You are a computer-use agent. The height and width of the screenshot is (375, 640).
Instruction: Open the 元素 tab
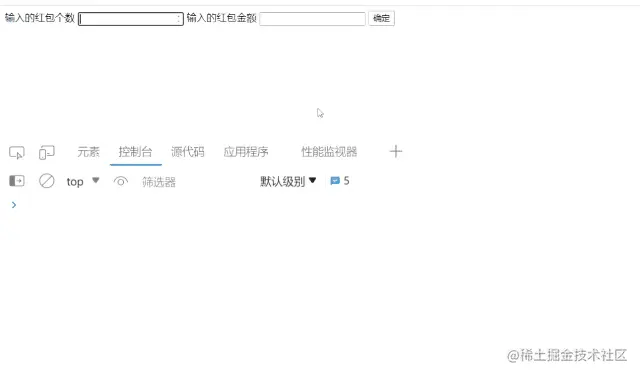click(89, 152)
